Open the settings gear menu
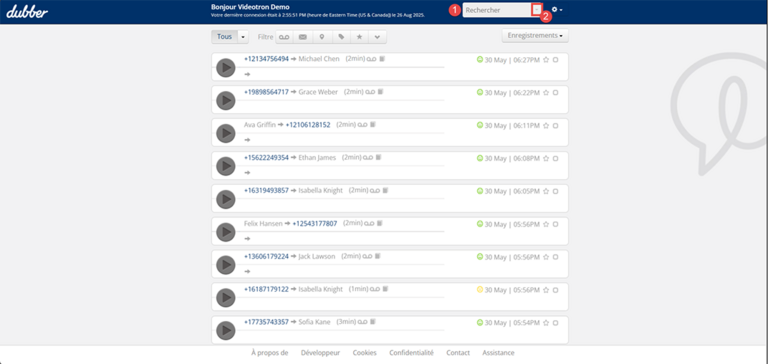Screen dimensions: 768x364 (556, 10)
